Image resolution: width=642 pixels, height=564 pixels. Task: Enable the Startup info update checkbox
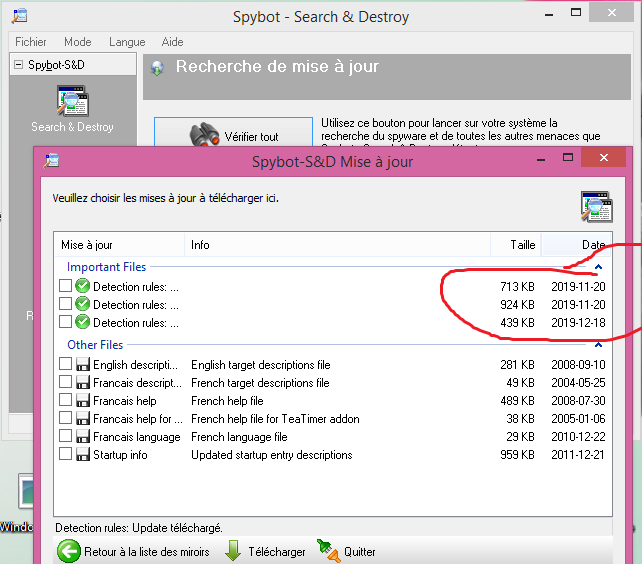click(x=65, y=455)
